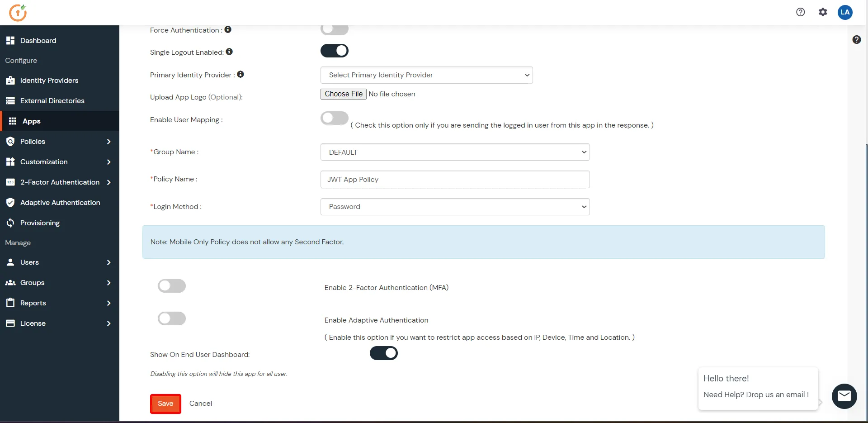Click the Reports clipboard icon
Image resolution: width=868 pixels, height=423 pixels.
(10, 303)
